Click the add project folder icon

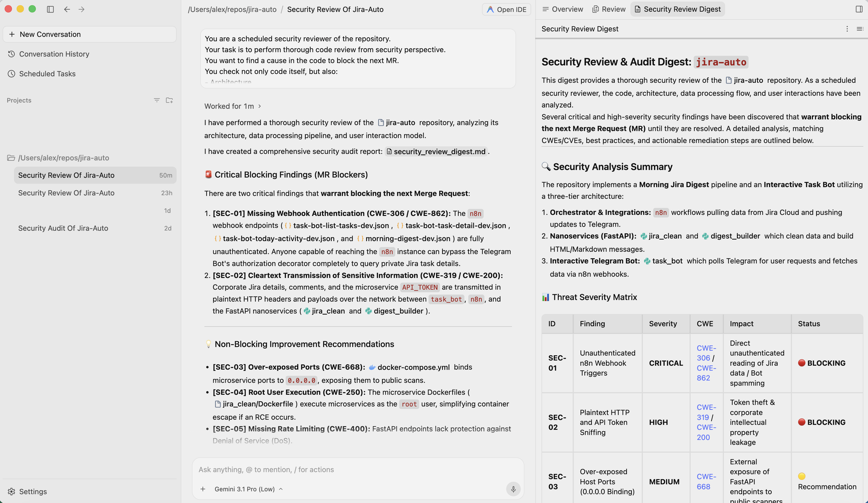tap(169, 100)
